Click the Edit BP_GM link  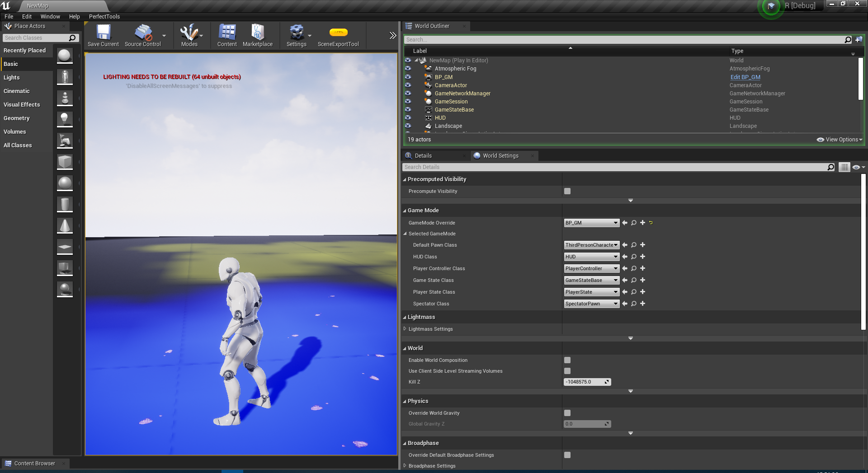(745, 77)
